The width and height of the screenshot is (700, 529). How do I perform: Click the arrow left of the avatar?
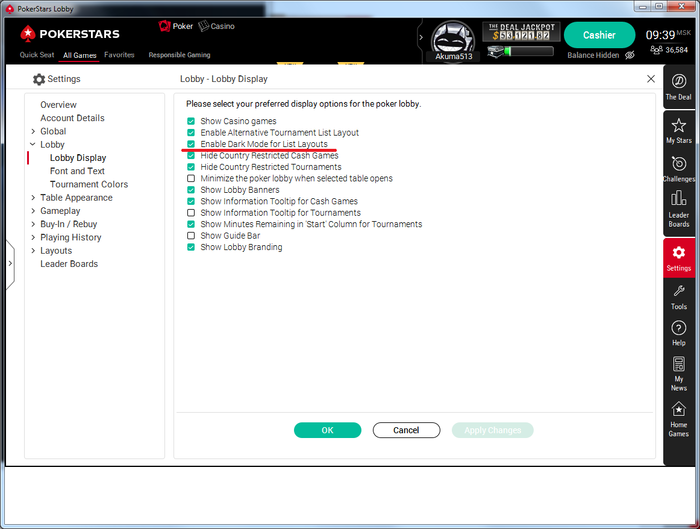click(421, 37)
